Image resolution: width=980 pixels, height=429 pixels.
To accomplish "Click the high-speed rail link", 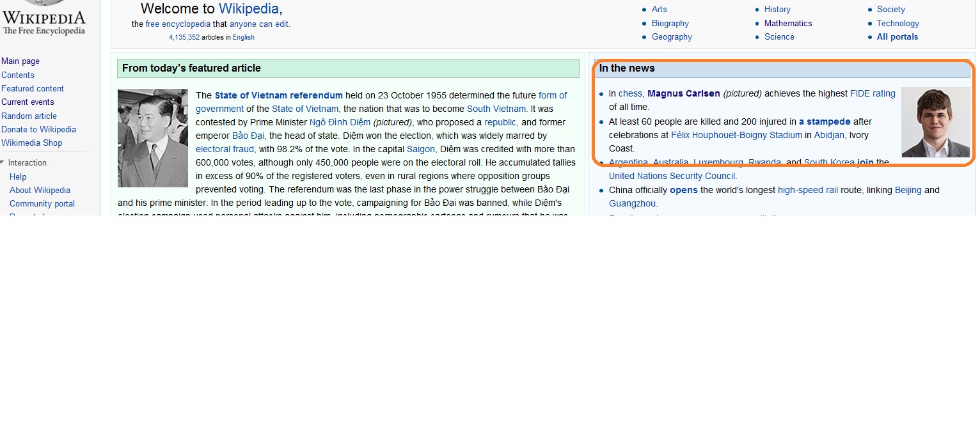I will click(807, 190).
